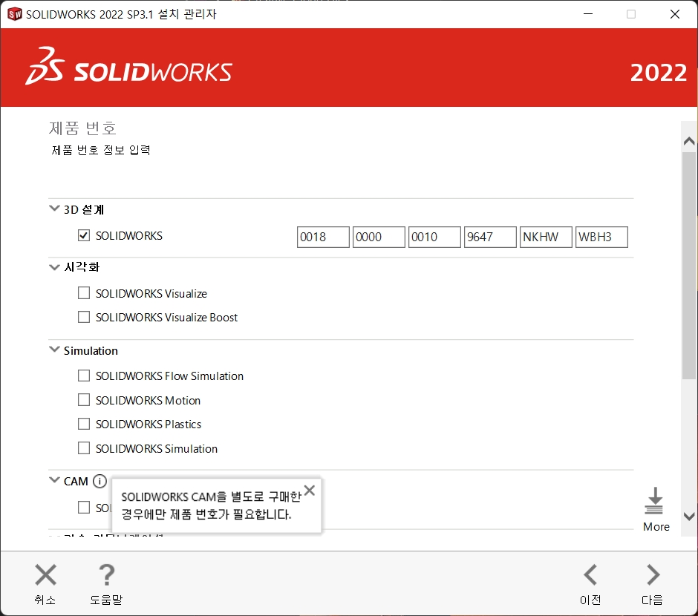Close the SOLIDWORKS CAM tooltip
Image resolution: width=698 pixels, height=616 pixels.
(x=310, y=491)
